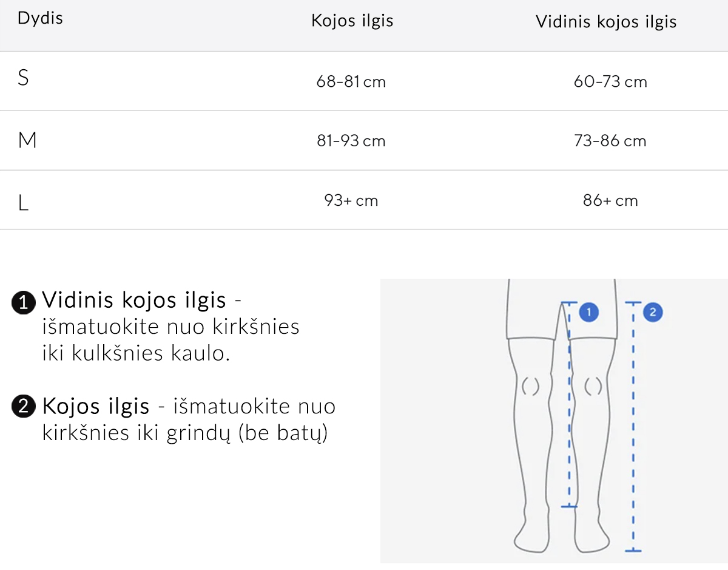The image size is (728, 570).
Task: Click the 73-86 cm cell
Action: (610, 141)
